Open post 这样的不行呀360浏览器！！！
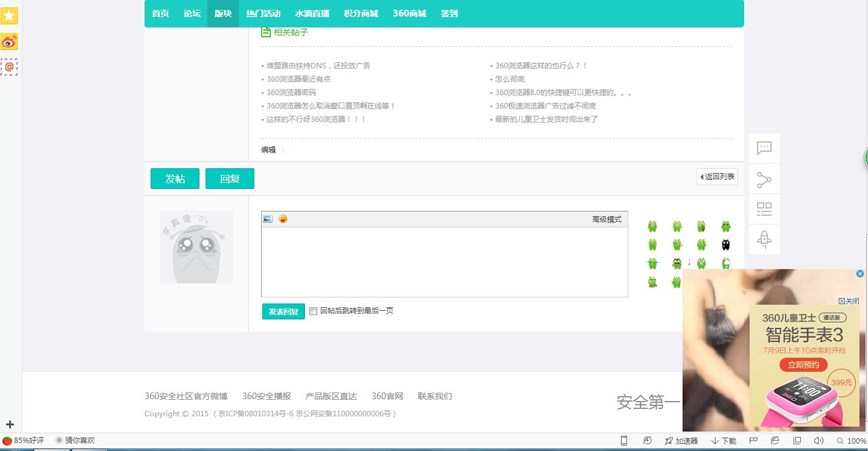Viewport: 868px width, 451px height. (317, 119)
